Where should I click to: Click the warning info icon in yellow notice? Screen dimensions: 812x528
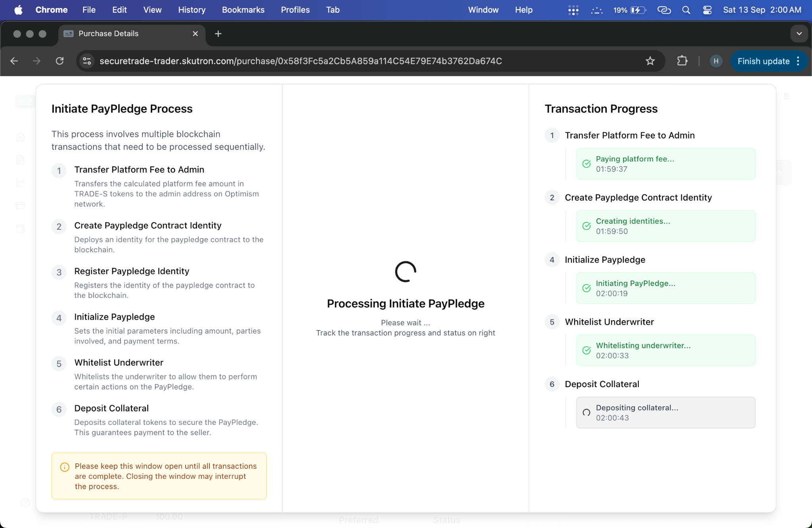tap(65, 467)
